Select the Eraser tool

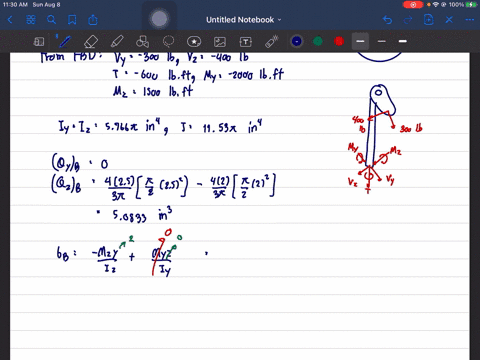(91, 42)
